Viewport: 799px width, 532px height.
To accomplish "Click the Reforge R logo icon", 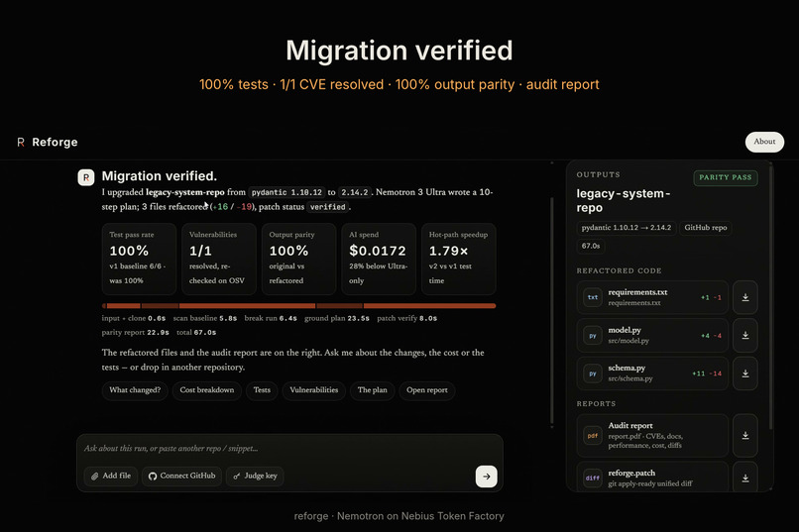I will 21,142.
